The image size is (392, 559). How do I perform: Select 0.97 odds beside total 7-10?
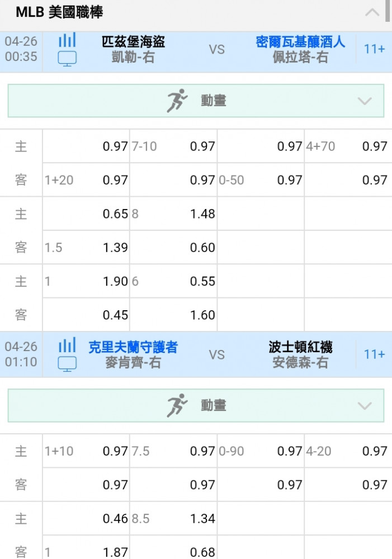pyautogui.click(x=202, y=146)
